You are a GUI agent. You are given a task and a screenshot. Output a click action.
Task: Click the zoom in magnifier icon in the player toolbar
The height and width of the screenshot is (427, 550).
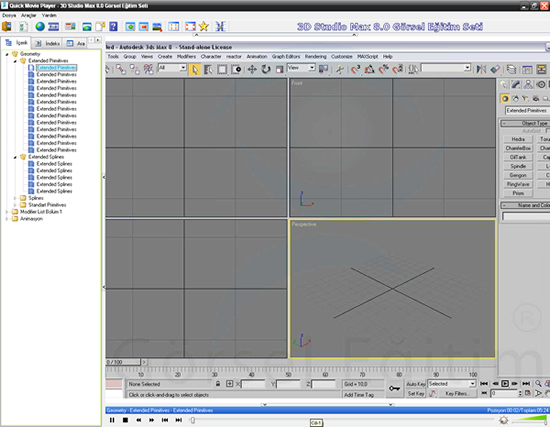click(130, 26)
